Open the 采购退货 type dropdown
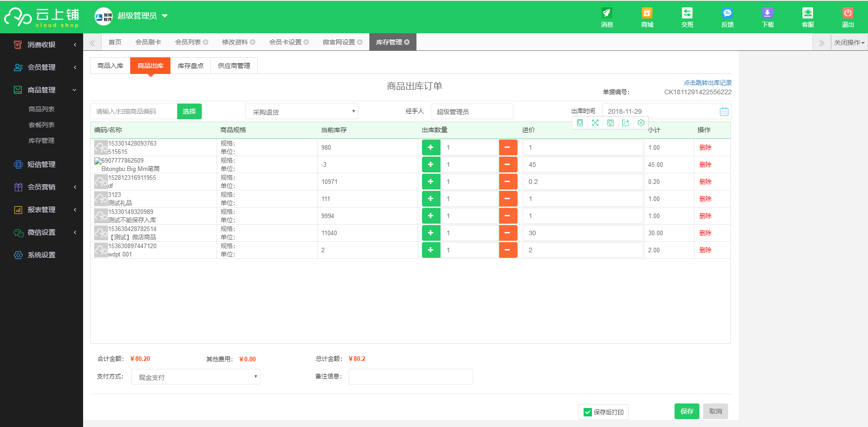This screenshot has height=427, width=868. point(301,111)
